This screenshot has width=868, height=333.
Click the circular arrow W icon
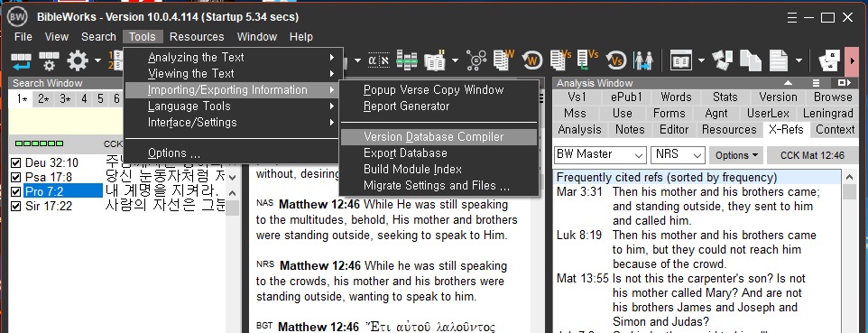(532, 60)
